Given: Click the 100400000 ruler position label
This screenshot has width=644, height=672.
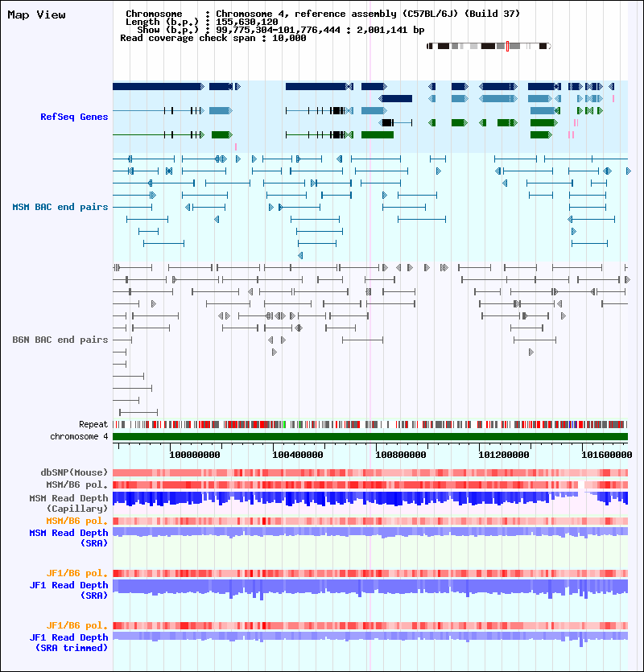Looking at the screenshot, I should click(x=298, y=455).
